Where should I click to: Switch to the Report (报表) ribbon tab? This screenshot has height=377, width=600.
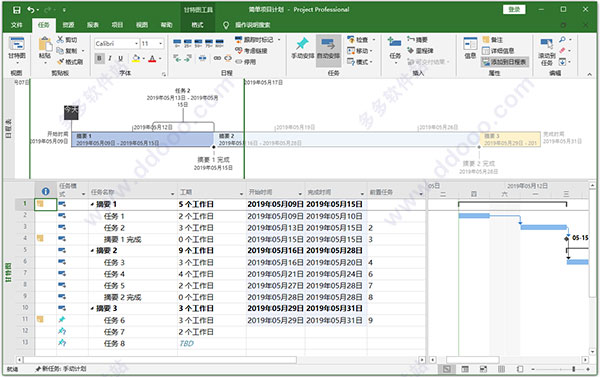click(x=93, y=25)
